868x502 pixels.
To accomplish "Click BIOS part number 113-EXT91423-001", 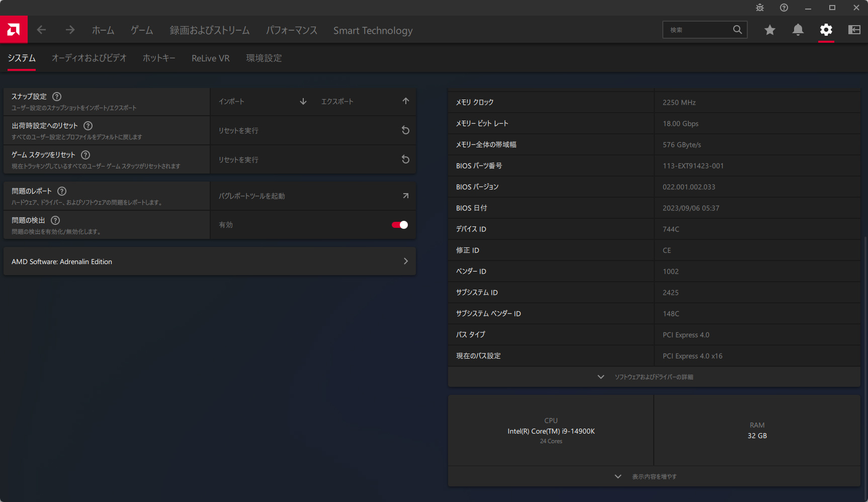I will point(693,166).
